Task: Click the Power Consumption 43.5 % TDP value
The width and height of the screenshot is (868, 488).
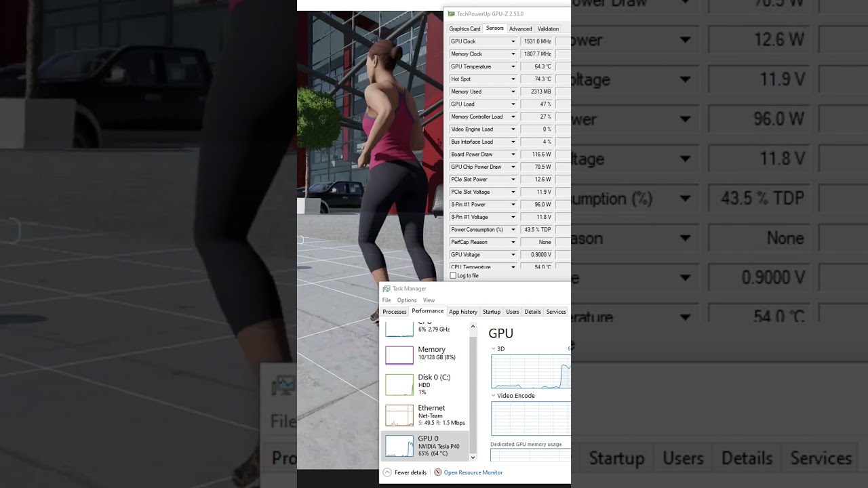Action: coord(537,230)
